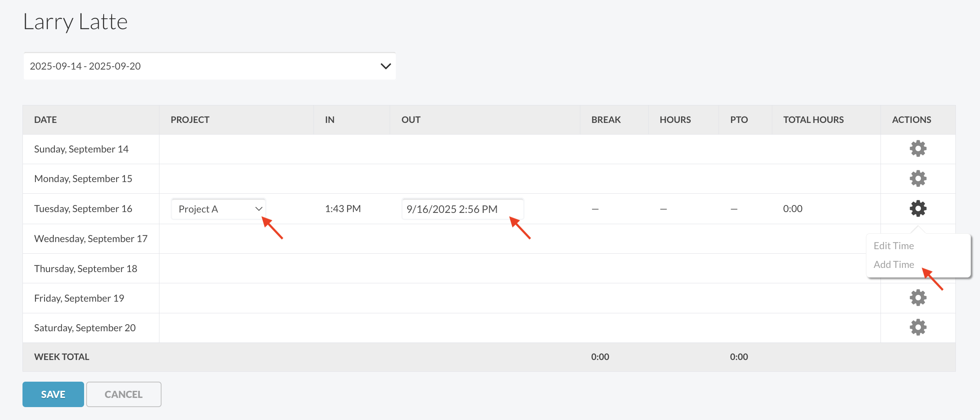Click the TOTAL HOURS column header
This screenshot has width=980, height=420.
tap(813, 120)
